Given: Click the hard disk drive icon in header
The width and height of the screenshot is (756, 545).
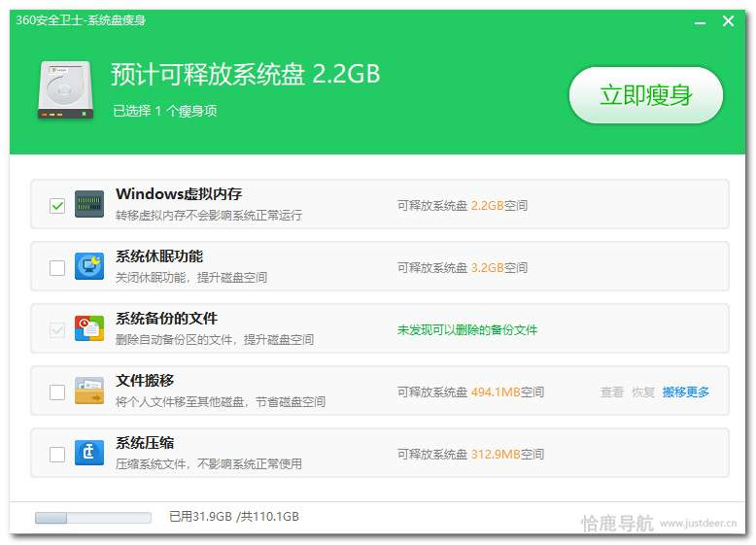Looking at the screenshot, I should click(66, 90).
